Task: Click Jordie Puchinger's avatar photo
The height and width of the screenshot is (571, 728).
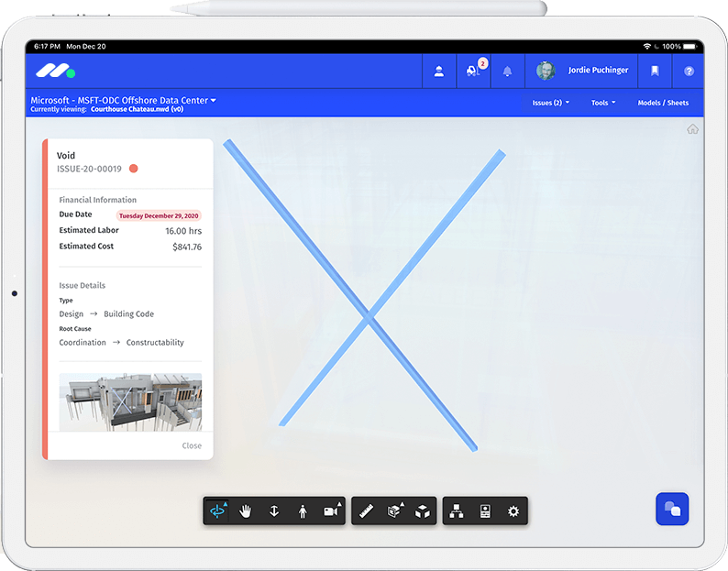Action: tap(546, 71)
